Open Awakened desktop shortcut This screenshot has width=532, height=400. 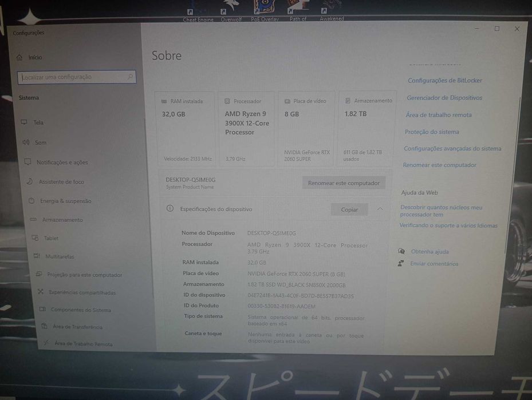332,11
